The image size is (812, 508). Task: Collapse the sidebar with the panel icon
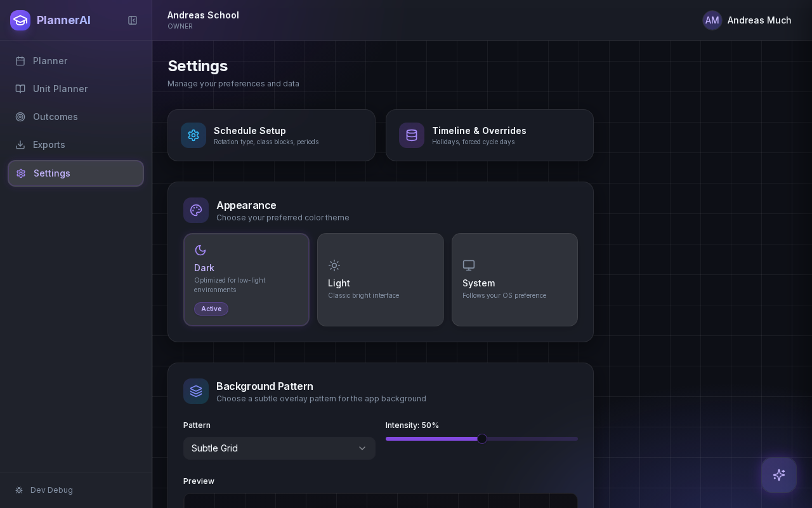click(x=133, y=20)
